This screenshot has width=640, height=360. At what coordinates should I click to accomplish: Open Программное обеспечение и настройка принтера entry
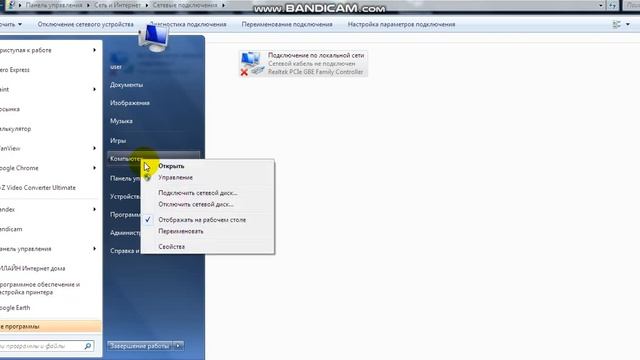[40, 288]
